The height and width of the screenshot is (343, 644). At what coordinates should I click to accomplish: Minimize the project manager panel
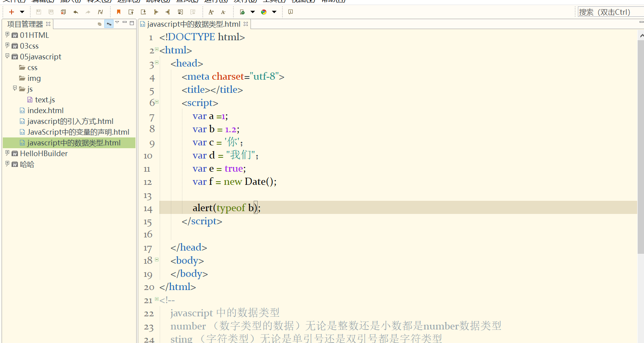tap(125, 23)
